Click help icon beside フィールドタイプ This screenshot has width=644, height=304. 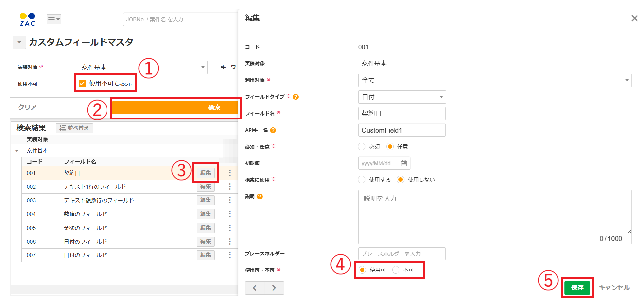[296, 97]
